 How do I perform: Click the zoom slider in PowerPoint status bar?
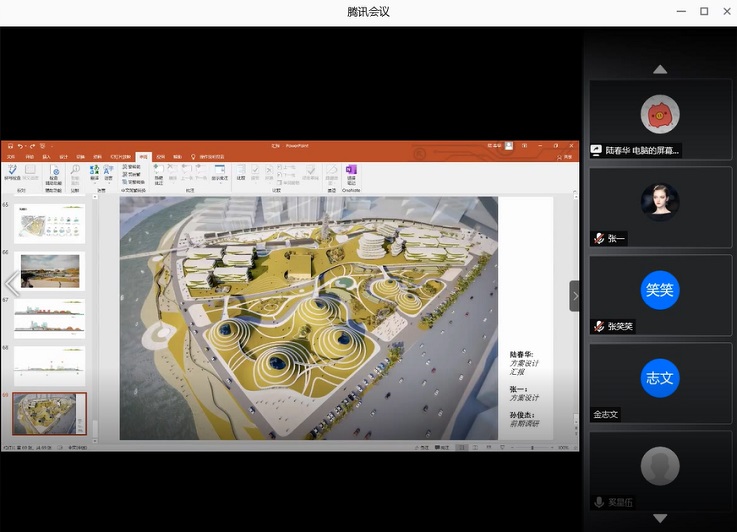click(535, 447)
